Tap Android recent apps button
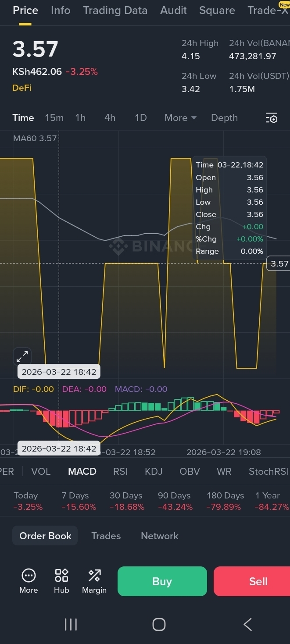290x644 pixels. tap(71, 624)
